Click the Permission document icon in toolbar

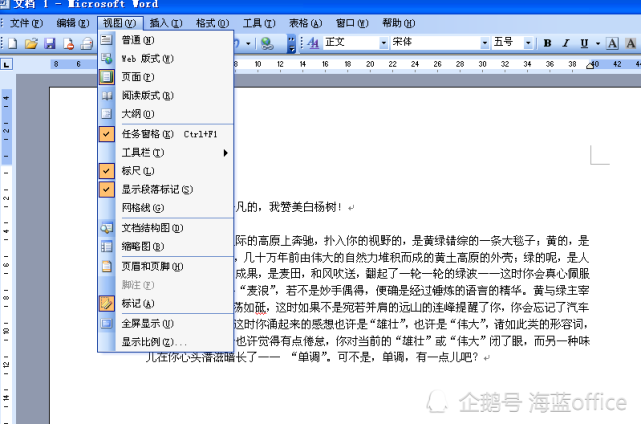[x=68, y=43]
